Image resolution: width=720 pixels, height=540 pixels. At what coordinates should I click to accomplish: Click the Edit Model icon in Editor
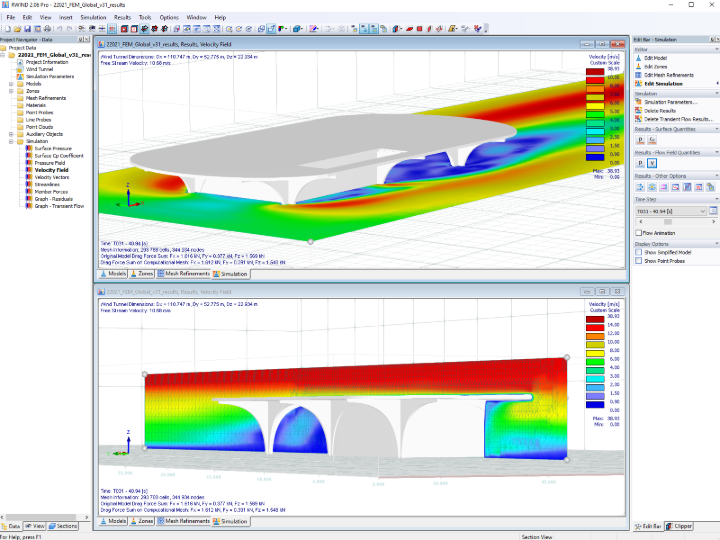click(639, 58)
